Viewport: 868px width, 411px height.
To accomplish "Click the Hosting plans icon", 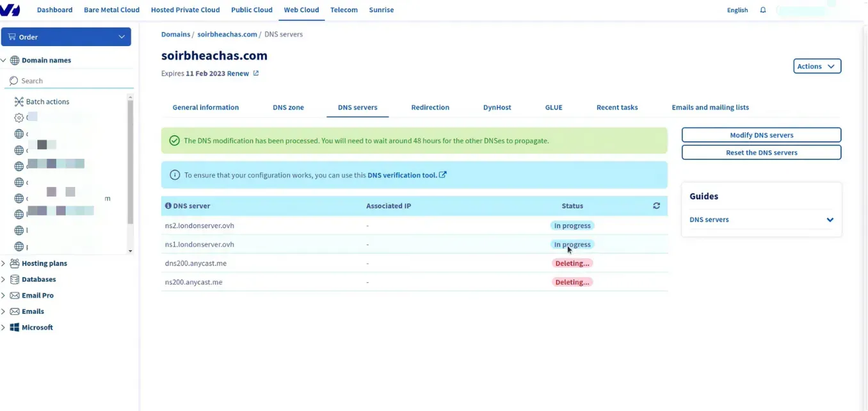I will click(x=14, y=263).
